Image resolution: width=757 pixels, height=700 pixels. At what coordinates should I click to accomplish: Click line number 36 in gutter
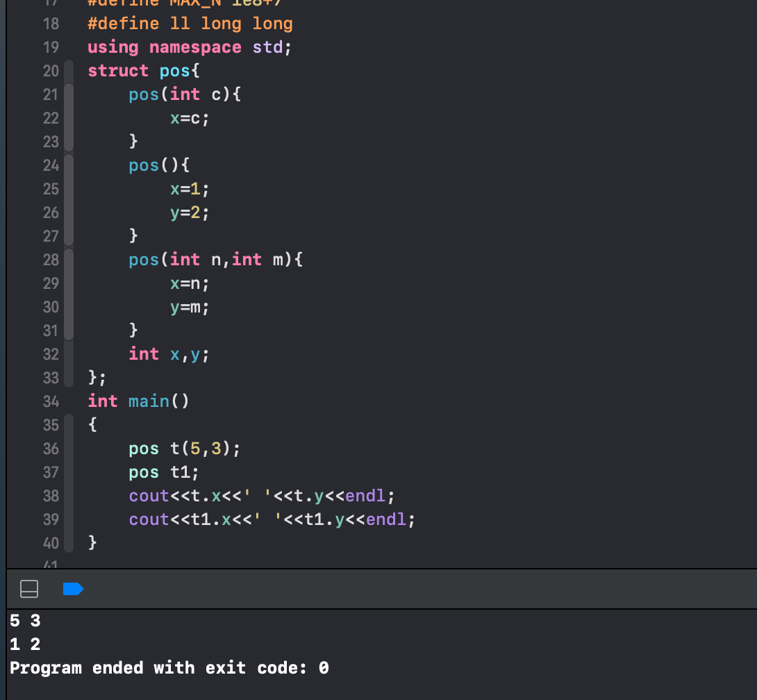[51, 449]
